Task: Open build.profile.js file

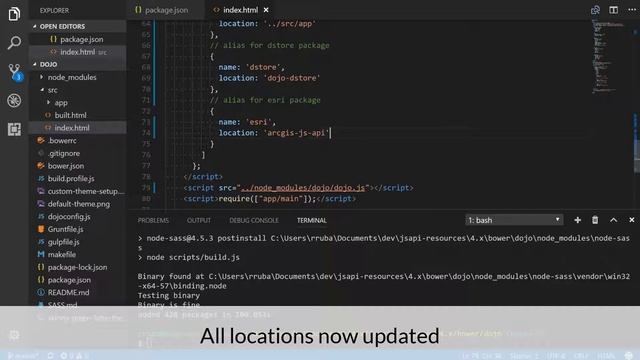Action: [78, 178]
